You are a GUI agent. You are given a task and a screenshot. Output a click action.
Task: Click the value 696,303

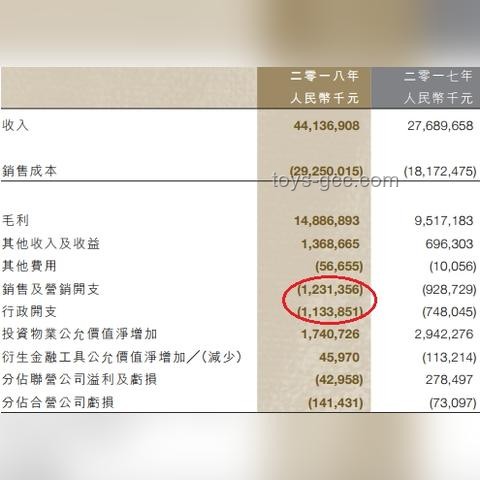click(449, 244)
